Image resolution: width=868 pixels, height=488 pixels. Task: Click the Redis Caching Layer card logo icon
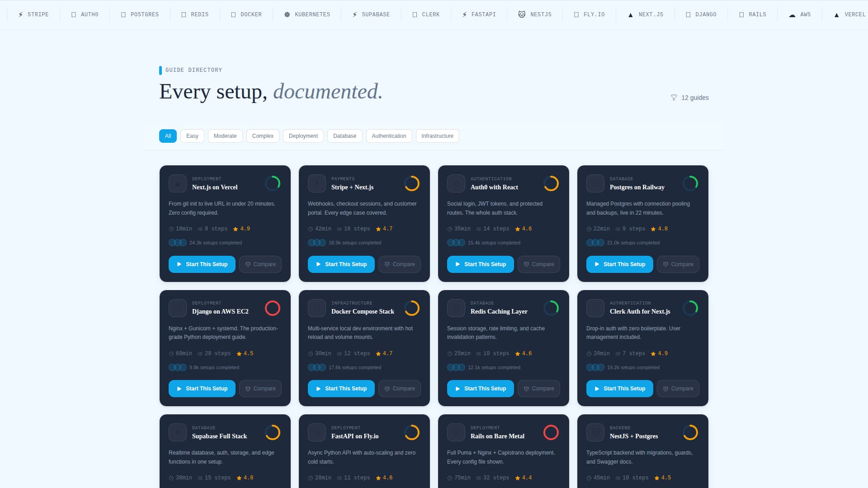click(456, 308)
